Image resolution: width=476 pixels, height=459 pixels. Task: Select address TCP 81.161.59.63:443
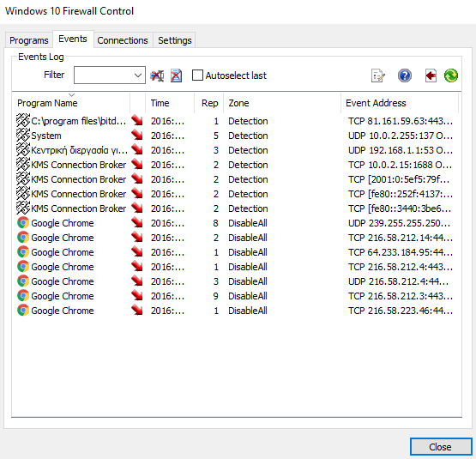(401, 121)
